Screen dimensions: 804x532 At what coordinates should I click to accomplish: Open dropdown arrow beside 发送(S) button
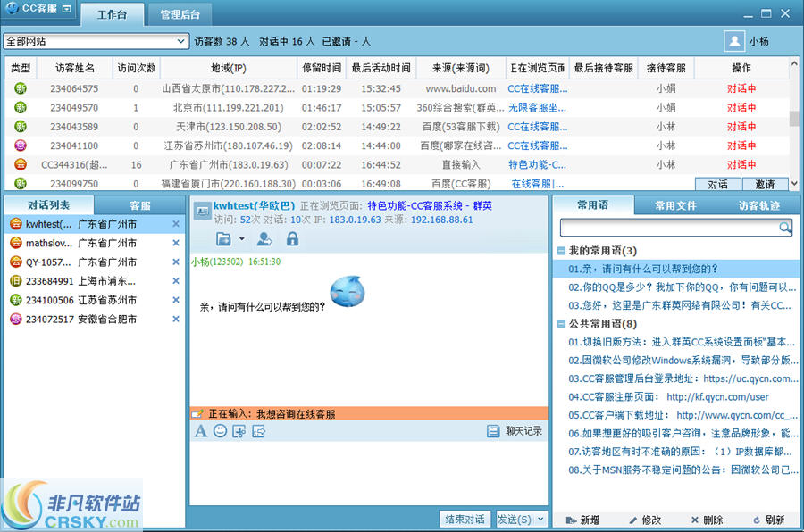coord(540,520)
